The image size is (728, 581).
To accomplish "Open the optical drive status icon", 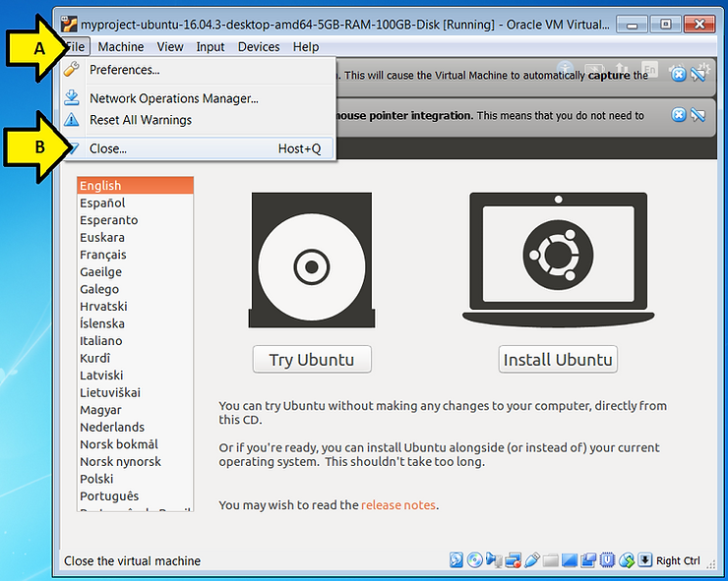I will point(475,560).
